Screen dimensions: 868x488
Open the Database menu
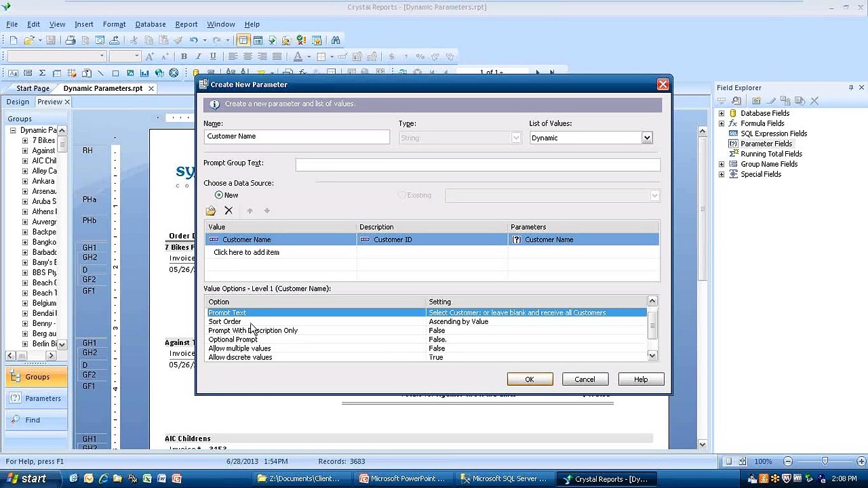point(151,24)
